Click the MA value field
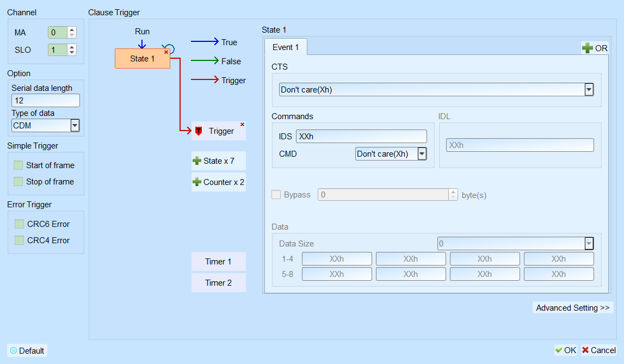Viewport: 624px width, 364px height. 58,32
